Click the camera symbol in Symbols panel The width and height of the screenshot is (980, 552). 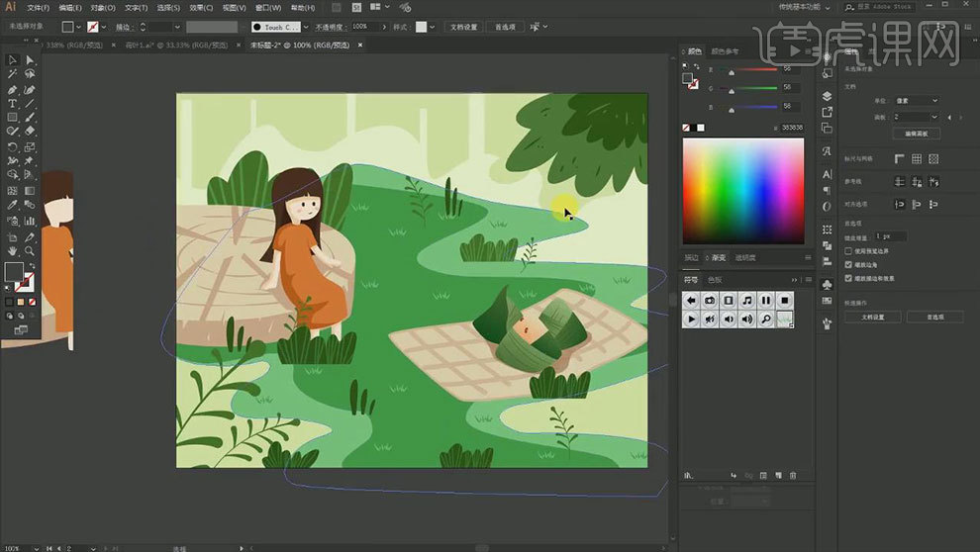pyautogui.click(x=710, y=301)
